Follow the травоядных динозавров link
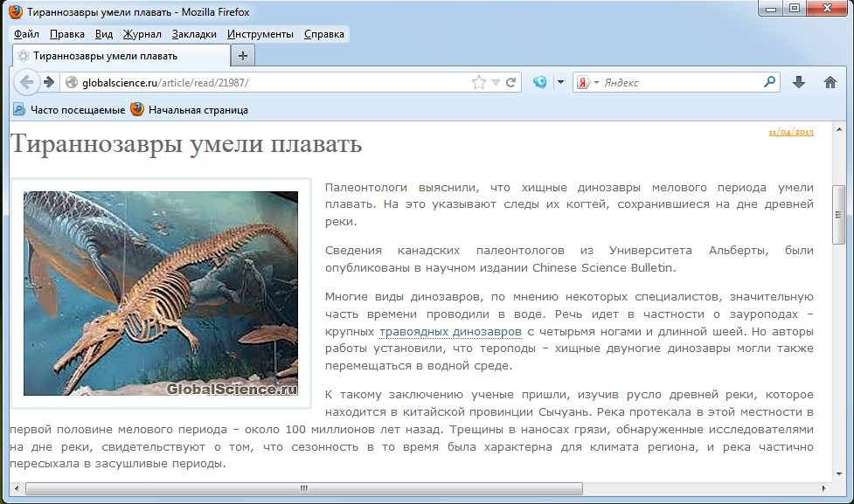 click(x=450, y=332)
